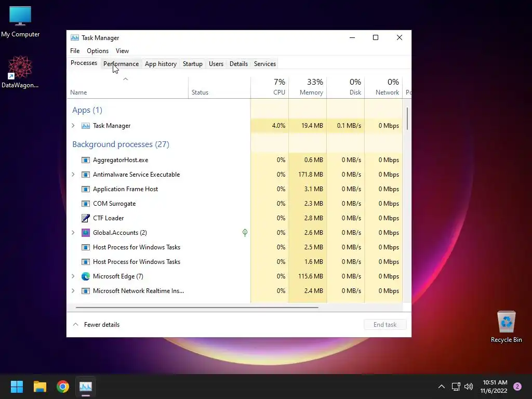Screen dimensions: 532x399
Task: Click the AggregatorHost.exe process icon
Action: (86, 160)
